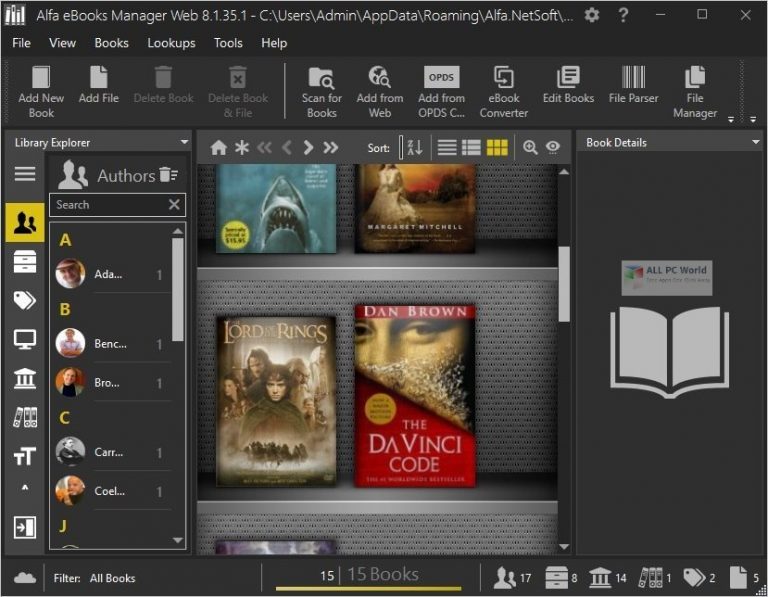The image size is (768, 597).
Task: Jump to last page double arrow
Action: tap(331, 147)
